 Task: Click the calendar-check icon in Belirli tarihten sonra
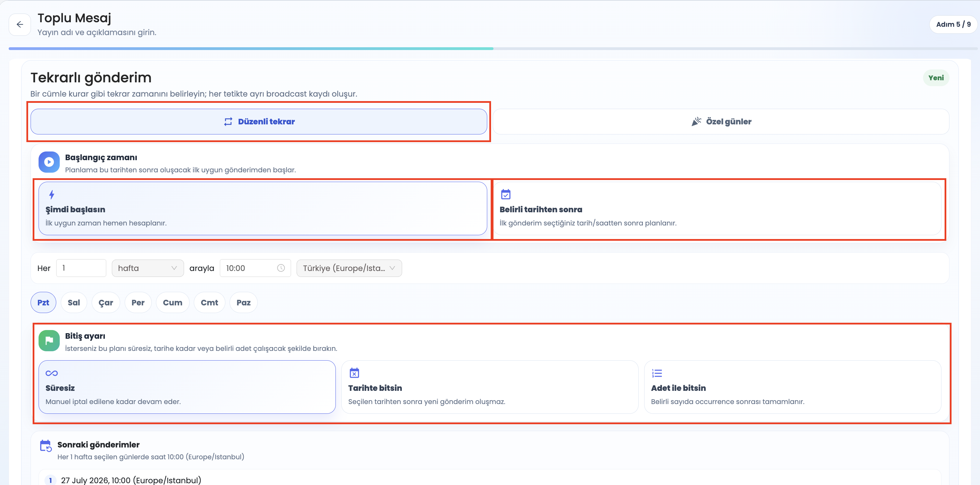click(x=506, y=194)
